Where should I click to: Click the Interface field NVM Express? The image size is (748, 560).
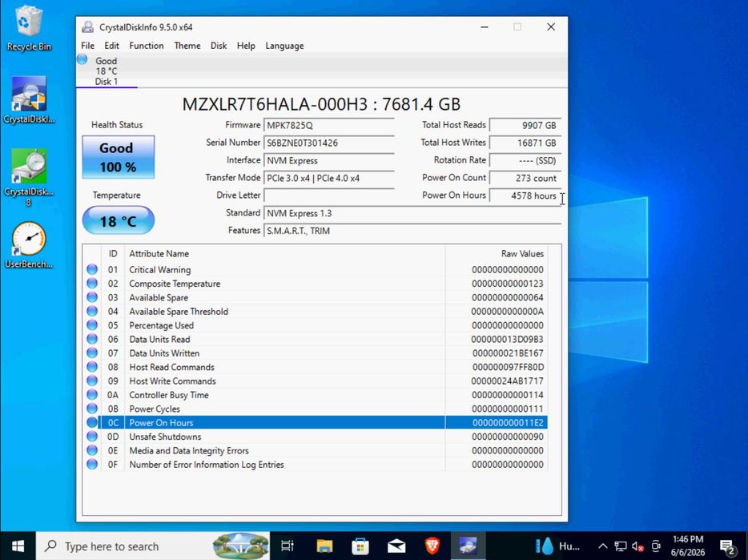(328, 160)
